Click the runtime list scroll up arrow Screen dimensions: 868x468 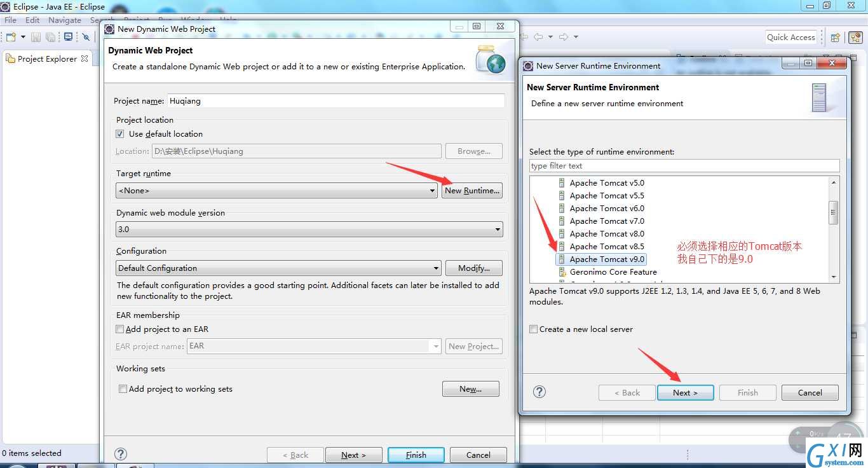click(x=834, y=182)
